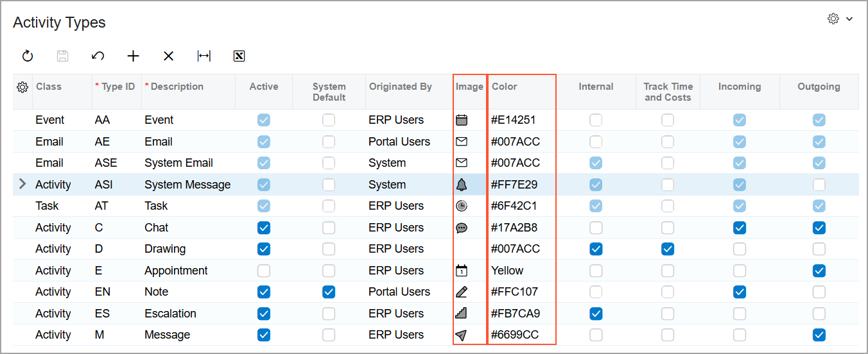This screenshot has width=868, height=354.
Task: Click Originated By 'System' for System Email
Action: pyautogui.click(x=387, y=163)
